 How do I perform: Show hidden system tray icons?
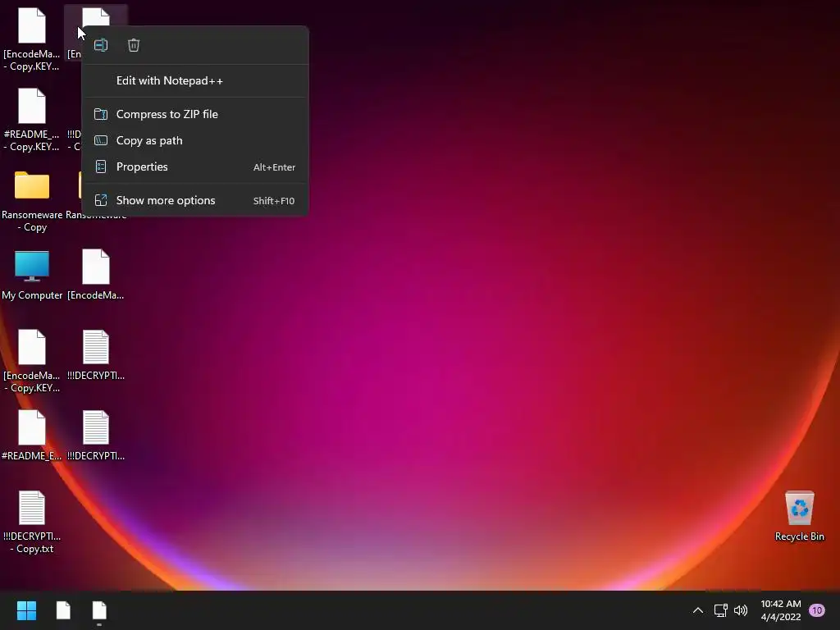(697, 610)
